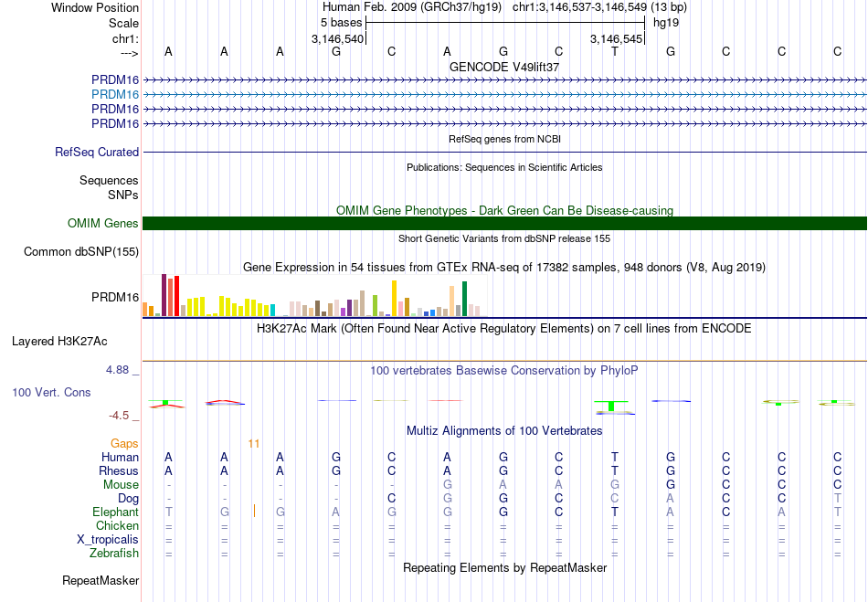This screenshot has height=602, width=868.
Task: Click the PRDM16 label beside the GTEx bar chart
Action: (115, 298)
